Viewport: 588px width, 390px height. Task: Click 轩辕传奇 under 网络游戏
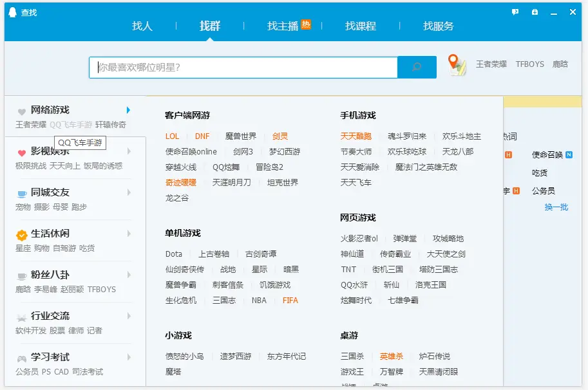[x=111, y=124]
